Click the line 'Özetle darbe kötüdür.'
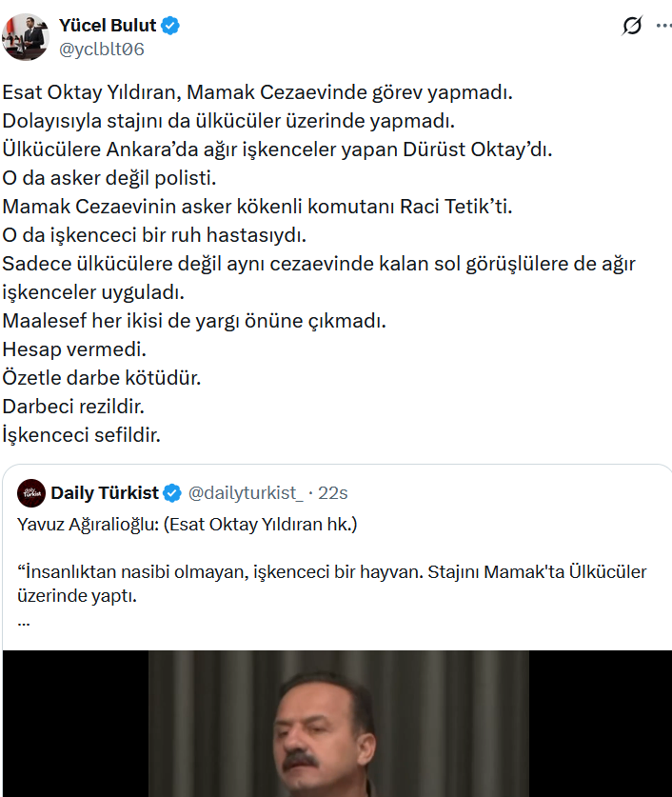The width and height of the screenshot is (672, 797). pos(102,378)
